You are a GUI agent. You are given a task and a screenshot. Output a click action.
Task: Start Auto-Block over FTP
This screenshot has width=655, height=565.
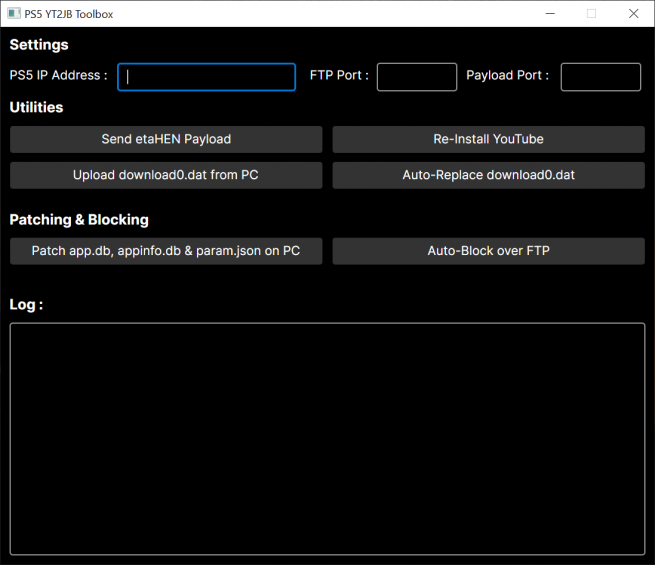point(488,251)
